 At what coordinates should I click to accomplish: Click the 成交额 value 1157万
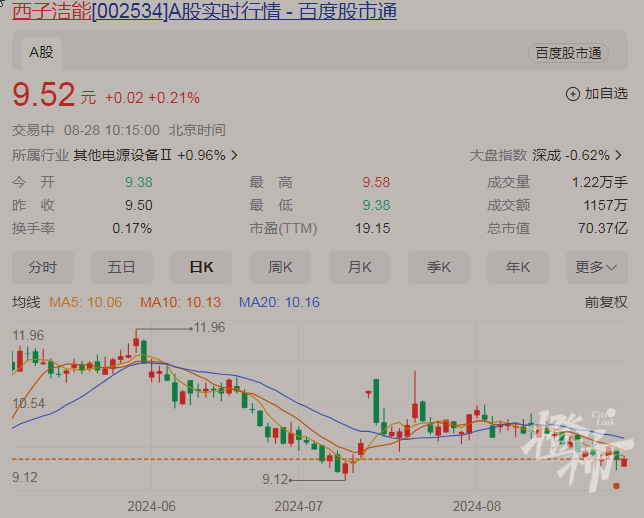[606, 205]
